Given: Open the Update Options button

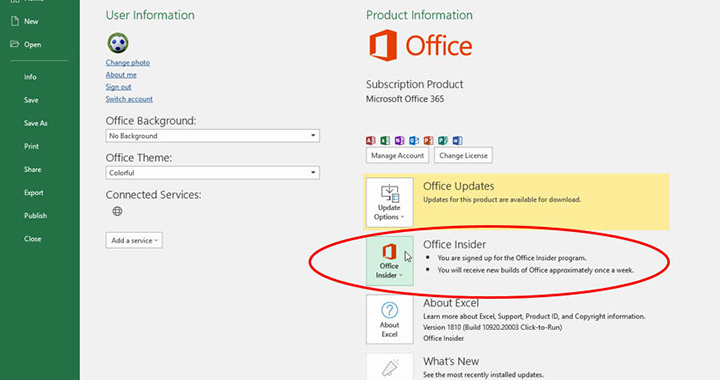Looking at the screenshot, I should click(389, 202).
